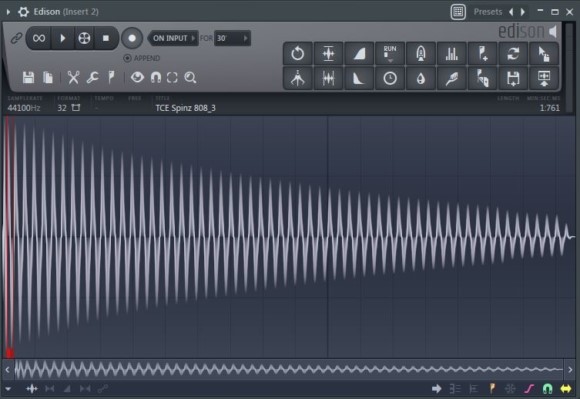Toggle the bottom waveform-arrows display button
580x399 pixels.
click(x=32, y=389)
